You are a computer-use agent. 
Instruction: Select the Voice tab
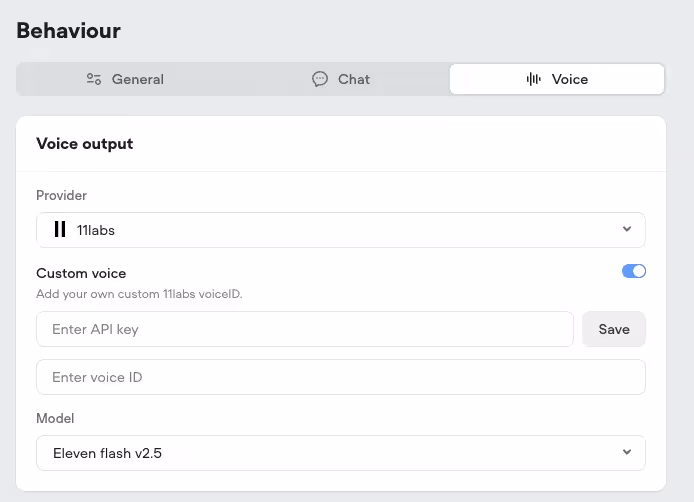557,79
